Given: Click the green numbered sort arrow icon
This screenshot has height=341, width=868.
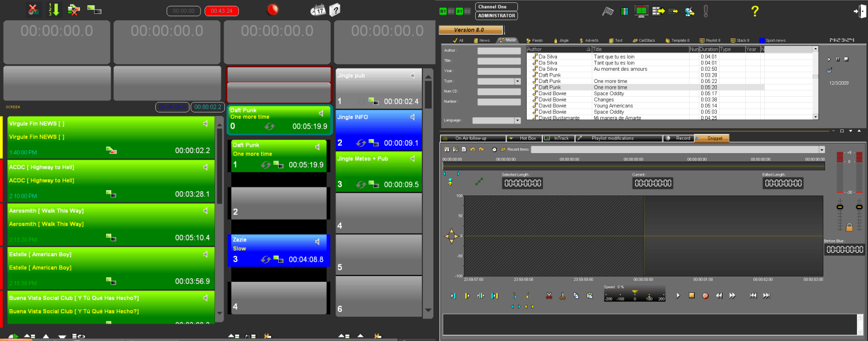Looking at the screenshot, I should [x=53, y=9].
